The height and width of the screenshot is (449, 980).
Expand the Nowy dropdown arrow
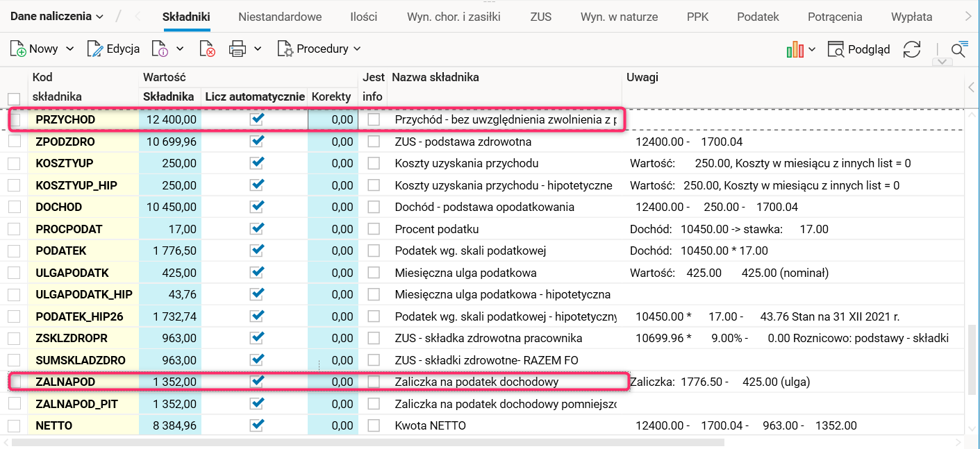[x=69, y=49]
